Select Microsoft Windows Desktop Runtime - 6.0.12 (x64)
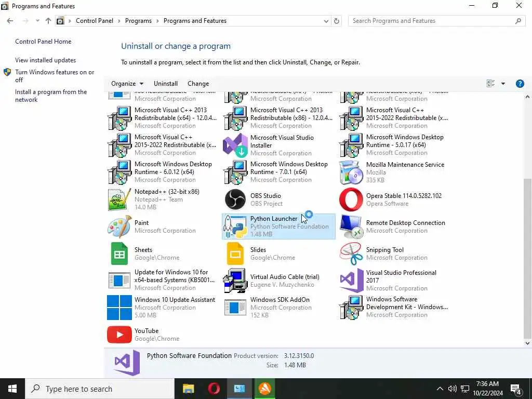 [x=163, y=172]
